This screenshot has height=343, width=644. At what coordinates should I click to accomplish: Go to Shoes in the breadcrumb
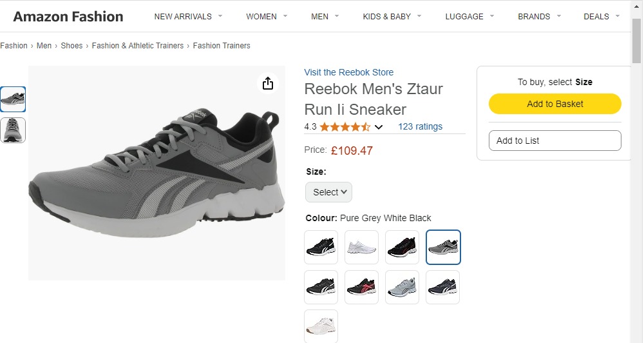click(x=71, y=46)
